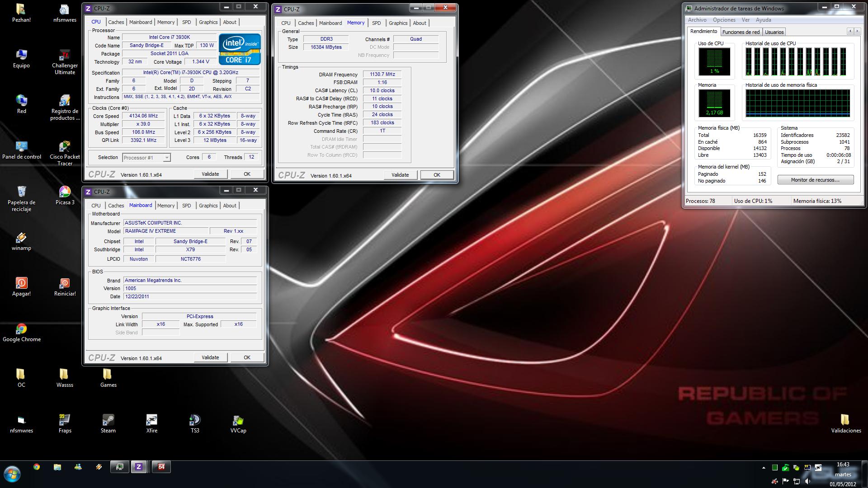Click OK in the DDR3 timings CPU-Z window

tap(437, 175)
